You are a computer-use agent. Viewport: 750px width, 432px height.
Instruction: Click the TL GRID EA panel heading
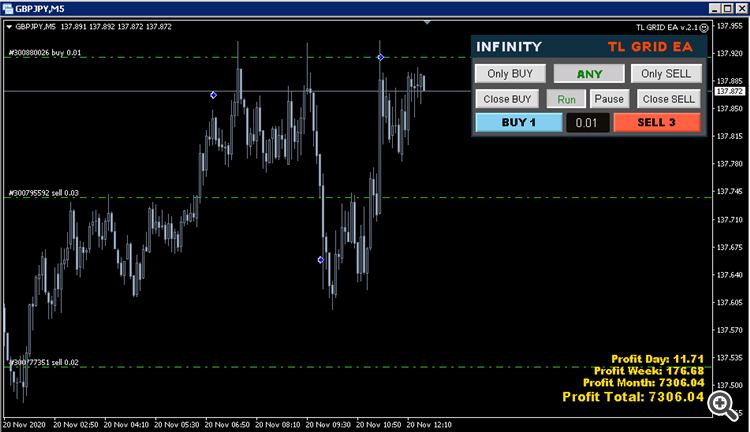[650, 47]
